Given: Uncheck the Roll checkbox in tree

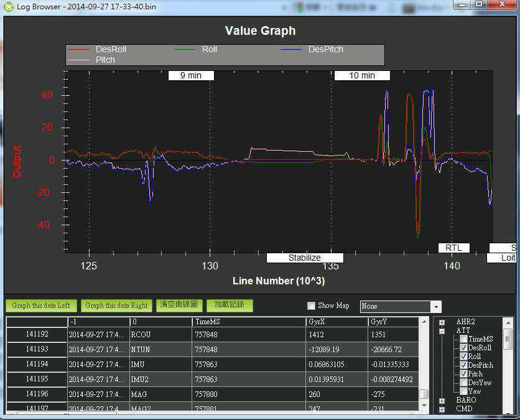Looking at the screenshot, I should click(463, 357).
